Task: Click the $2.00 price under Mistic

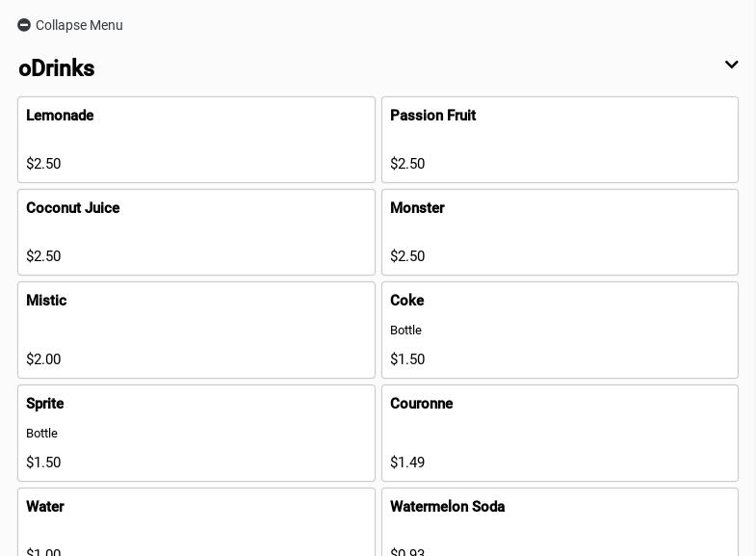Action: 43,359
